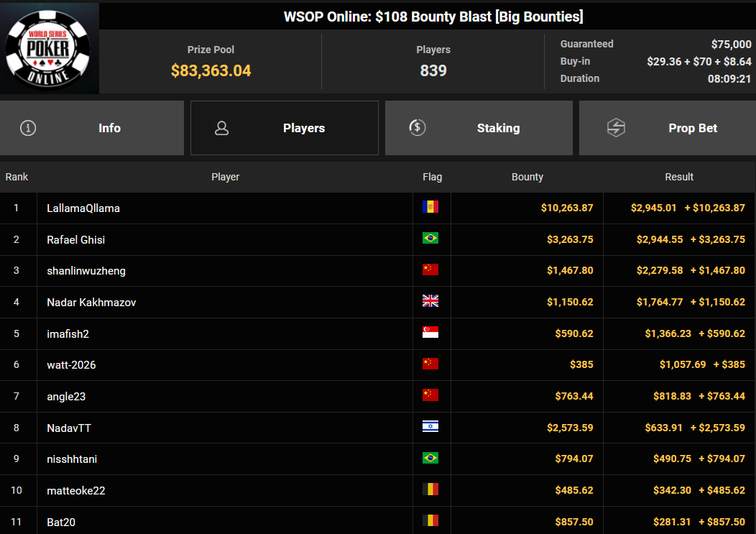Click the players count 839
The width and height of the screenshot is (756, 534).
click(x=433, y=70)
